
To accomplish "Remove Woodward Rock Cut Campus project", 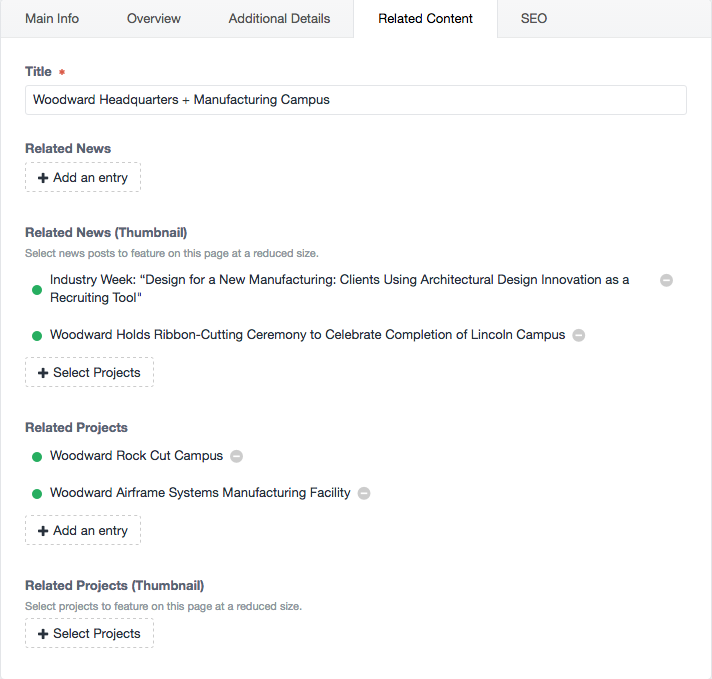I will pyautogui.click(x=236, y=456).
